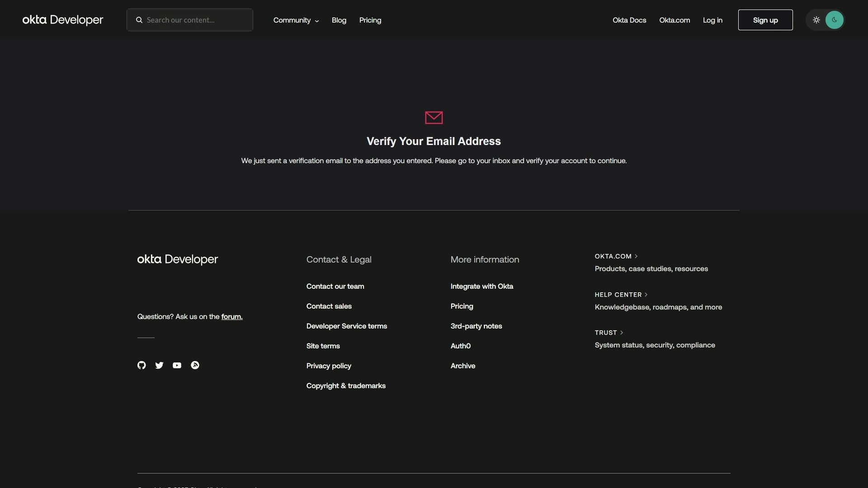Expand the Community dropdown menu
The image size is (868, 488).
(x=296, y=20)
